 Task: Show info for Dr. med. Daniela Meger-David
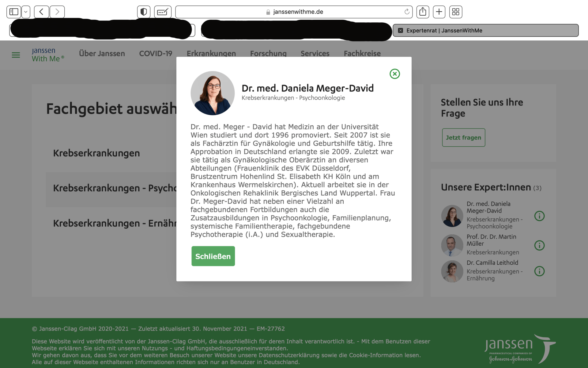point(539,216)
